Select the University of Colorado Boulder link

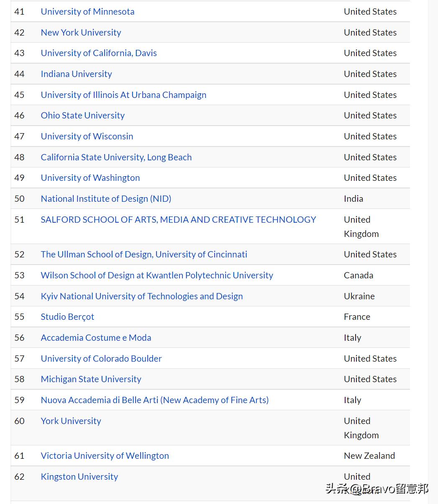tap(101, 359)
